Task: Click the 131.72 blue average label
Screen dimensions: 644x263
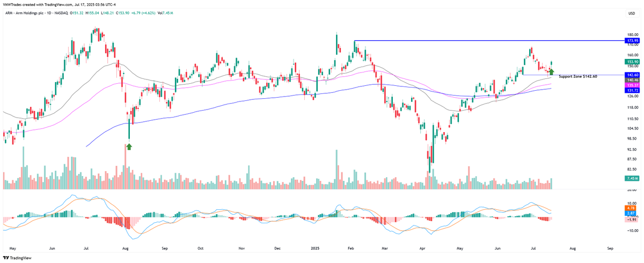Action: click(632, 90)
